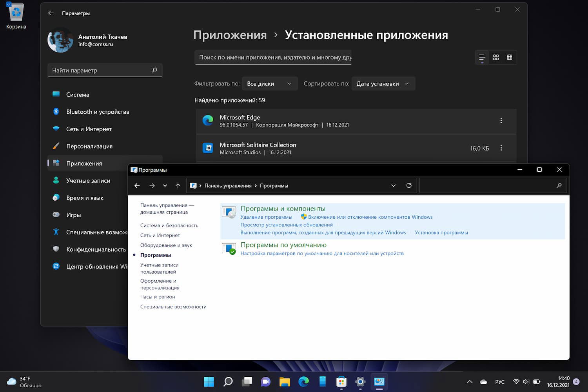Screen dimensions: 588x392
Task: Open Оформление и персонализация category
Action: [x=160, y=284]
